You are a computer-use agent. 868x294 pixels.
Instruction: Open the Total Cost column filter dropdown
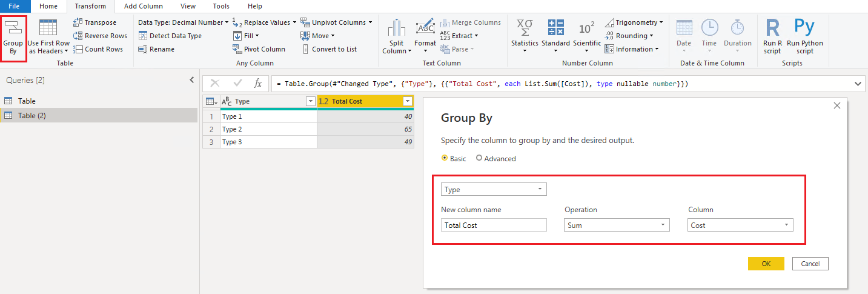point(408,102)
